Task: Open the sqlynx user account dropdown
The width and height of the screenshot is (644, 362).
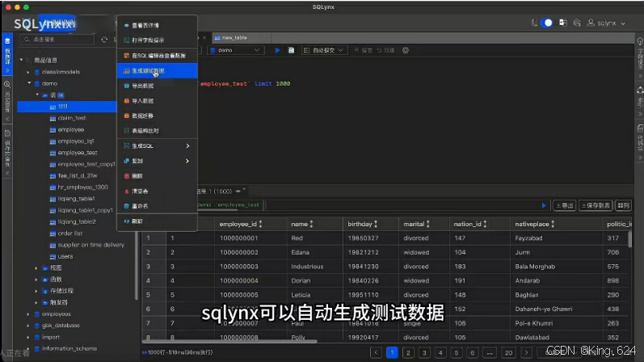Action: point(607,23)
